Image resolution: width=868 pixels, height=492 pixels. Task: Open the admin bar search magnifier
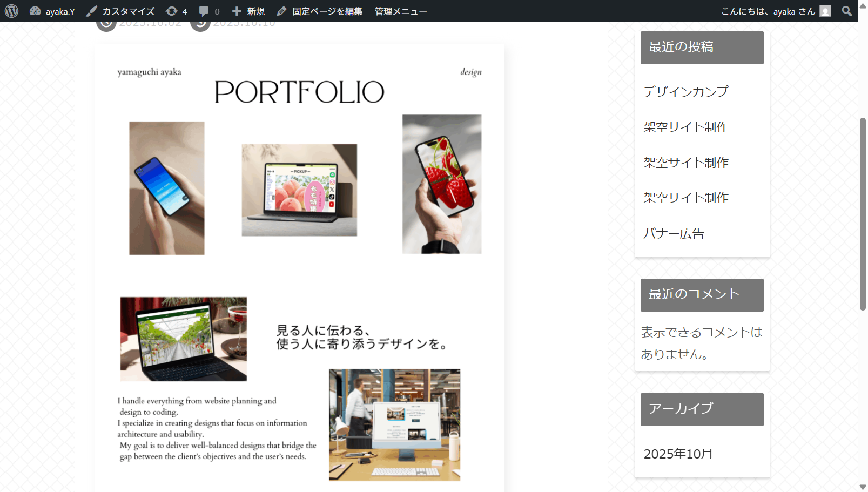[846, 11]
